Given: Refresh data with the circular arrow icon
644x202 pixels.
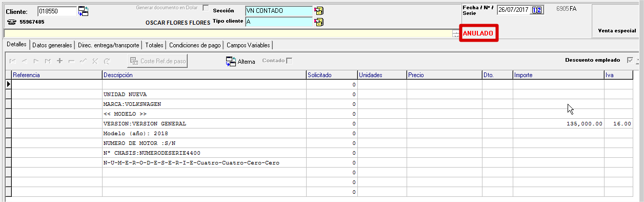Looking at the screenshot, I should tap(107, 61).
